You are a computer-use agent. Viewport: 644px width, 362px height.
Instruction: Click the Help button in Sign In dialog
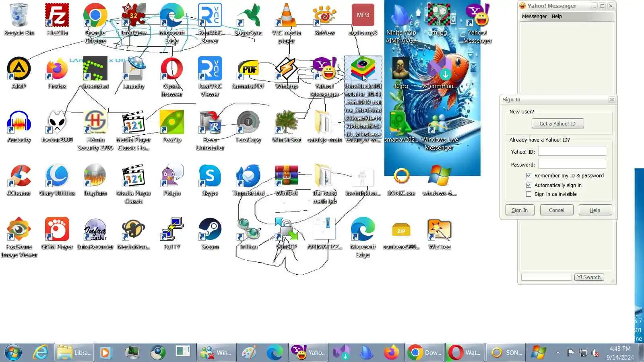(x=595, y=210)
